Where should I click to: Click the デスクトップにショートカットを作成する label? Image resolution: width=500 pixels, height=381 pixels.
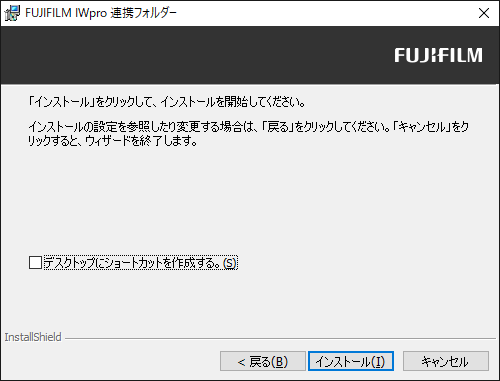pyautogui.click(x=141, y=263)
